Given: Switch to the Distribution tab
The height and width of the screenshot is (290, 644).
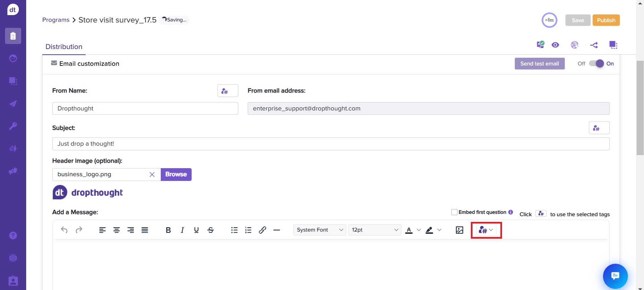Looking at the screenshot, I should [x=64, y=47].
